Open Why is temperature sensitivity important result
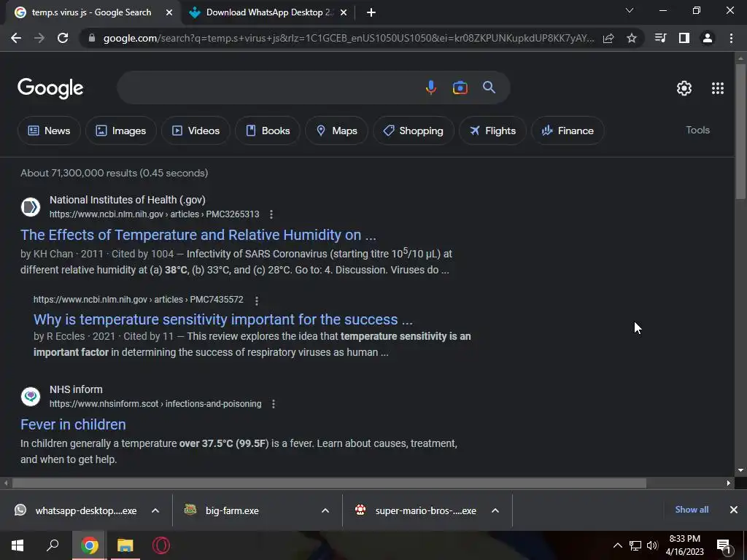747x560 pixels. (223, 319)
